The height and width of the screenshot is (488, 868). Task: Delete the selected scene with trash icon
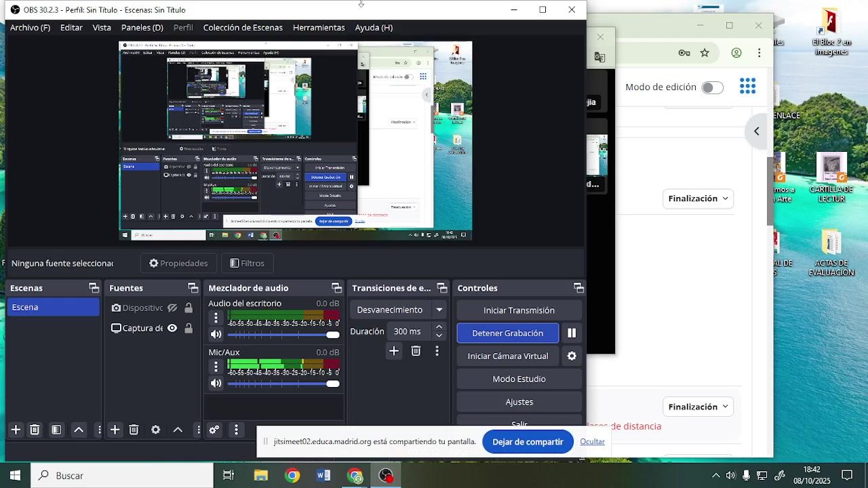35,430
